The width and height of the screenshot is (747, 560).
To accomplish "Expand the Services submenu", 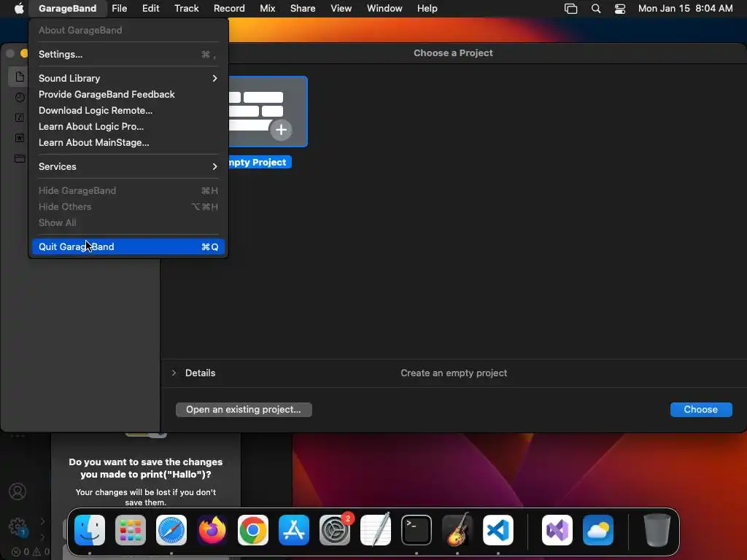I will [x=128, y=167].
